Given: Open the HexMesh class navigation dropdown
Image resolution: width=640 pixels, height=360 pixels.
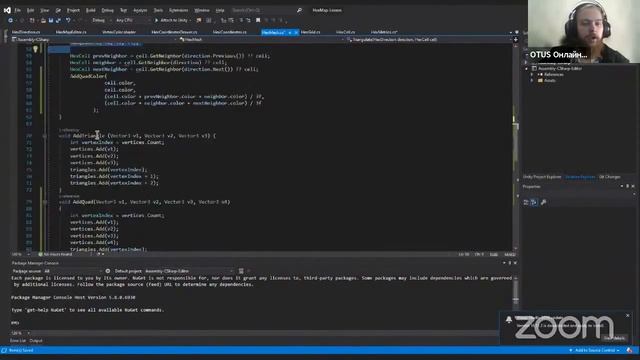Looking at the screenshot, I should click(x=261, y=40).
